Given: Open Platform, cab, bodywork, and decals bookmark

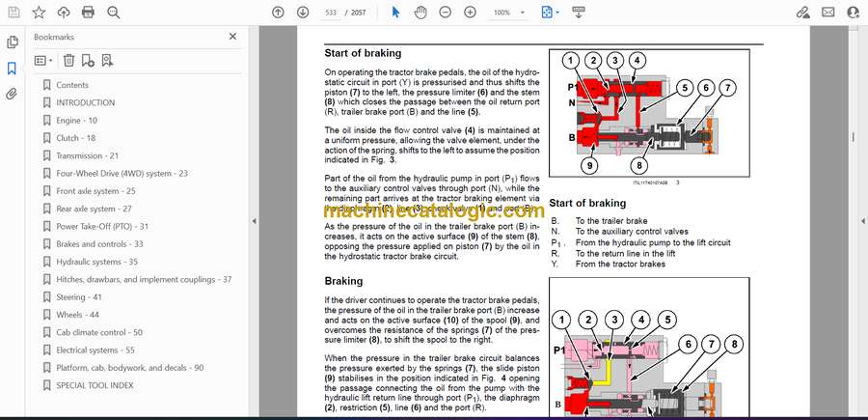Looking at the screenshot, I should click(x=129, y=367).
